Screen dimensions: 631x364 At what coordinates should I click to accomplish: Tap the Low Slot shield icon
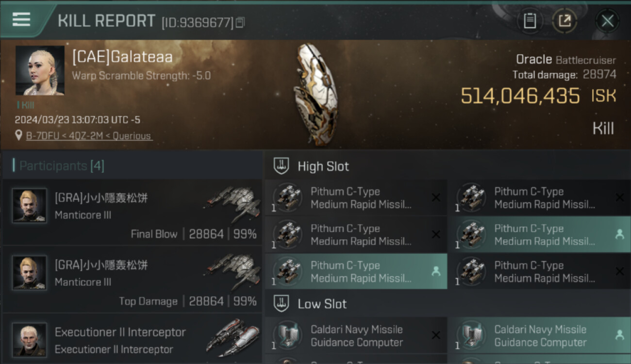pos(282,304)
